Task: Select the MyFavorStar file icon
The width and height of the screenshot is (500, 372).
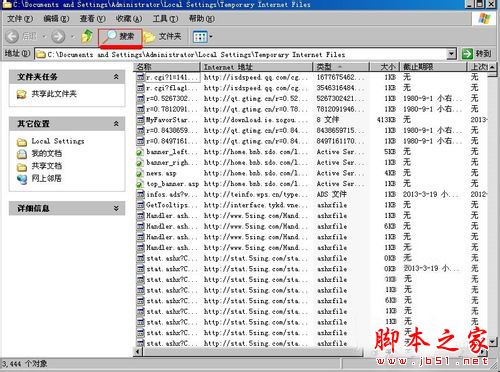Action: tap(140, 120)
